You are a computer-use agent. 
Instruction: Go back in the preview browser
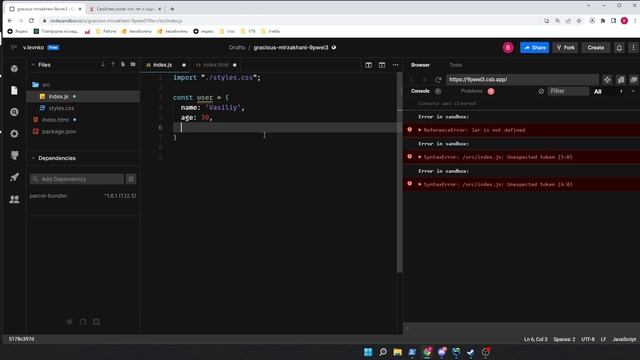412,80
